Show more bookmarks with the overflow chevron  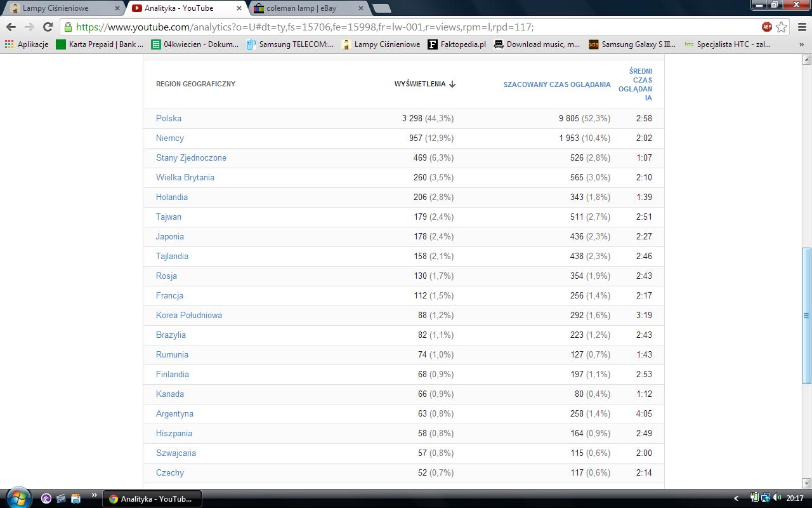click(x=801, y=44)
